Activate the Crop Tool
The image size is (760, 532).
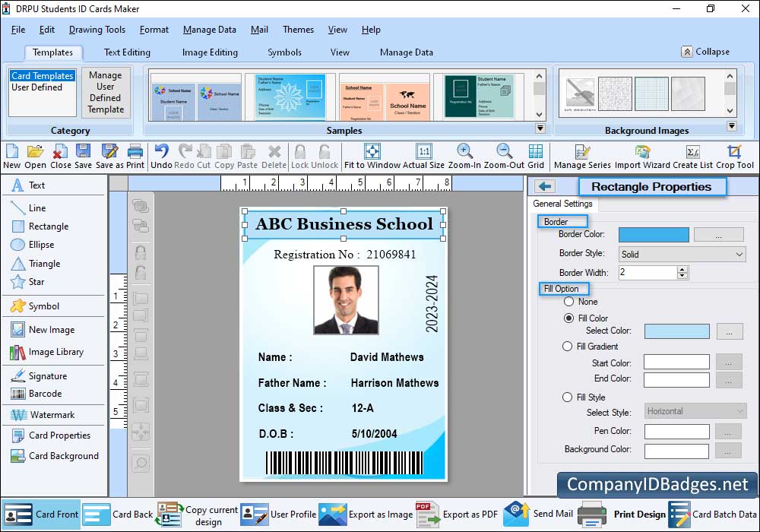[x=735, y=156]
